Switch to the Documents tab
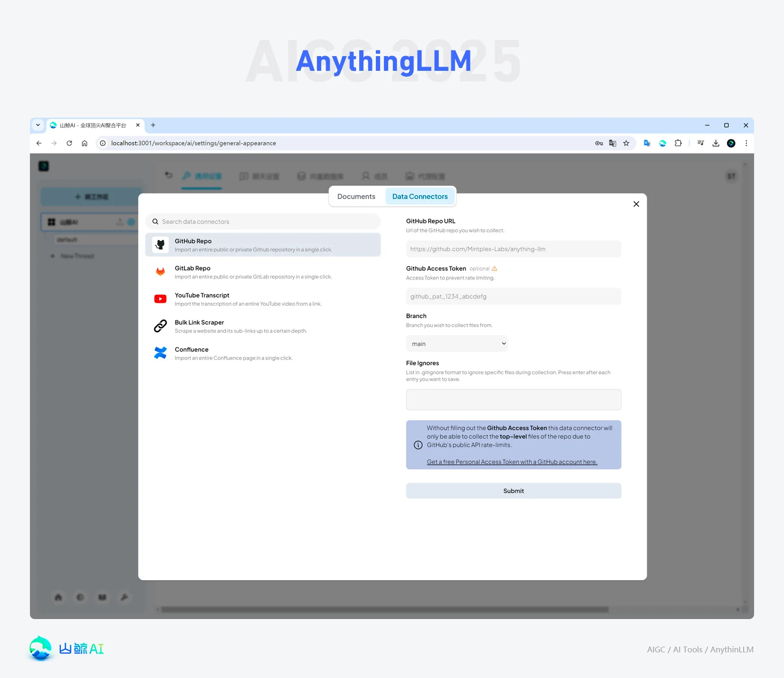784x678 pixels. [x=356, y=196]
